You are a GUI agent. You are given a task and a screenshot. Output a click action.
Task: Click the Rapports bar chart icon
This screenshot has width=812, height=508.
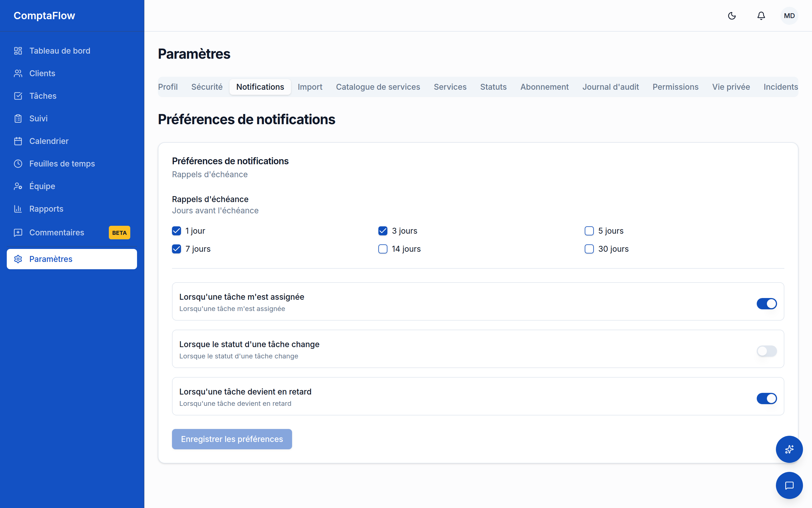[x=18, y=209]
